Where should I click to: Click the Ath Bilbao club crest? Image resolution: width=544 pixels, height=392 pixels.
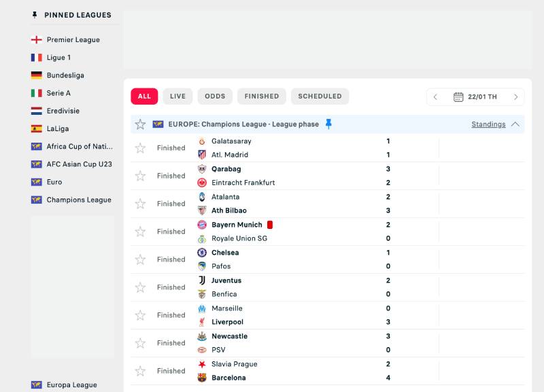[x=202, y=211]
